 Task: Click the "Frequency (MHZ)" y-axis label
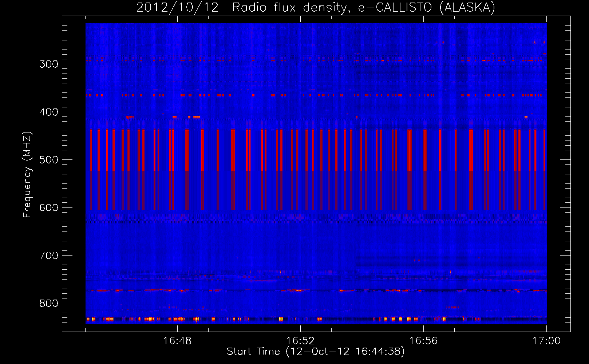(27, 175)
